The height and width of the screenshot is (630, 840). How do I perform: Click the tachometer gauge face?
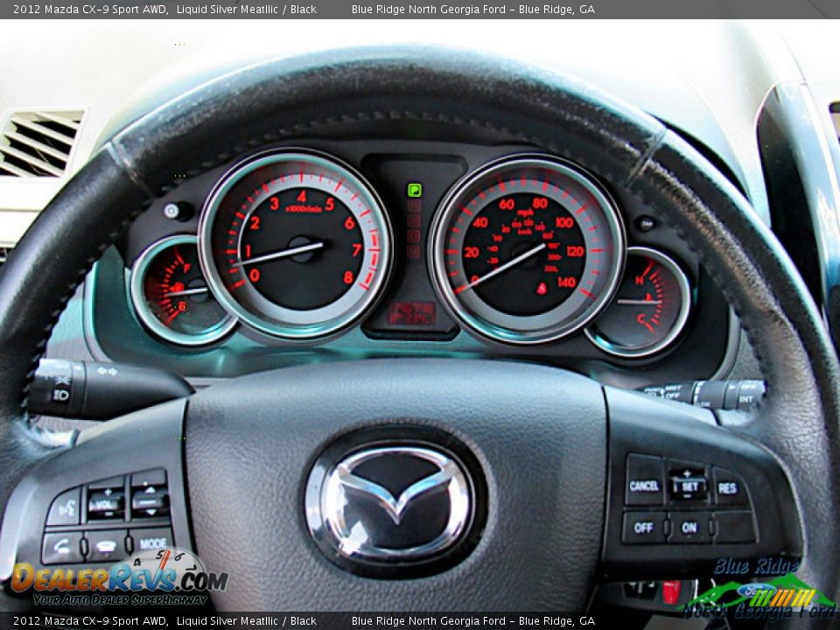click(296, 244)
